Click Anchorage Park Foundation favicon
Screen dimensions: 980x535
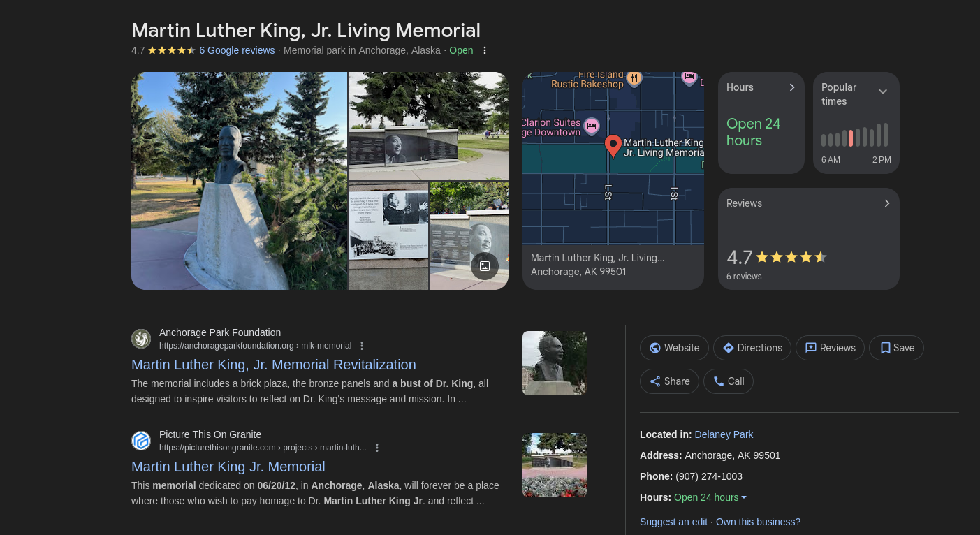(141, 339)
